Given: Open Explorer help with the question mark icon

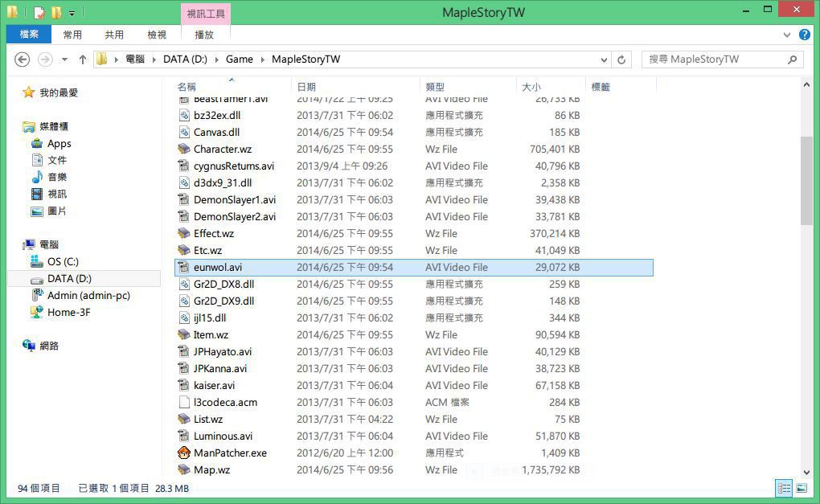Looking at the screenshot, I should pyautogui.click(x=804, y=35).
